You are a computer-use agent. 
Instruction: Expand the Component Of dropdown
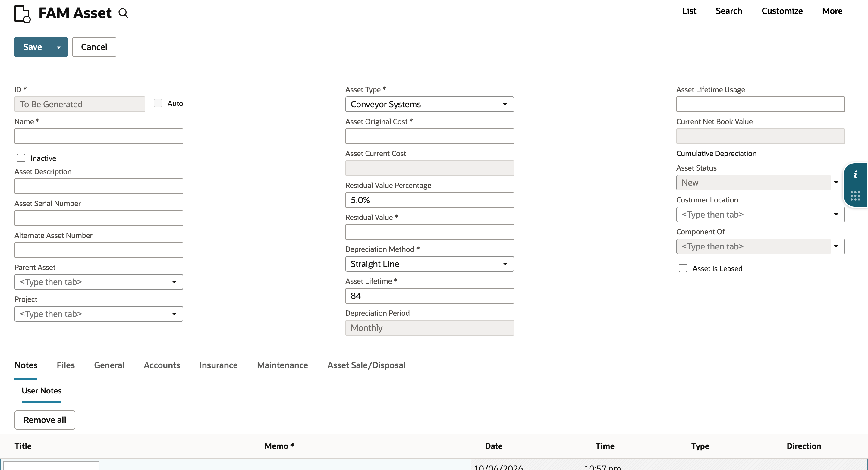(836, 247)
